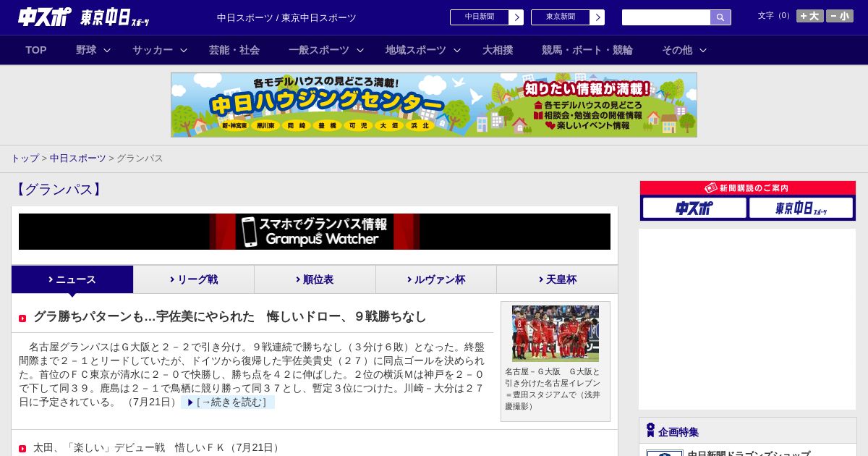The height and width of the screenshot is (456, 868).
Task: Click the 東京中日スポーツ logo in the header
Action: click(x=115, y=17)
